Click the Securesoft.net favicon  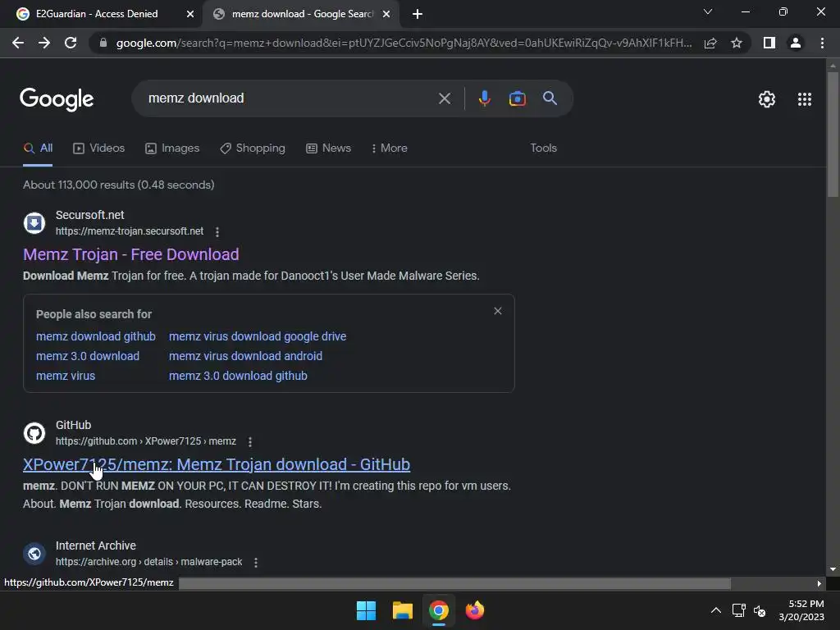pyautogui.click(x=34, y=223)
